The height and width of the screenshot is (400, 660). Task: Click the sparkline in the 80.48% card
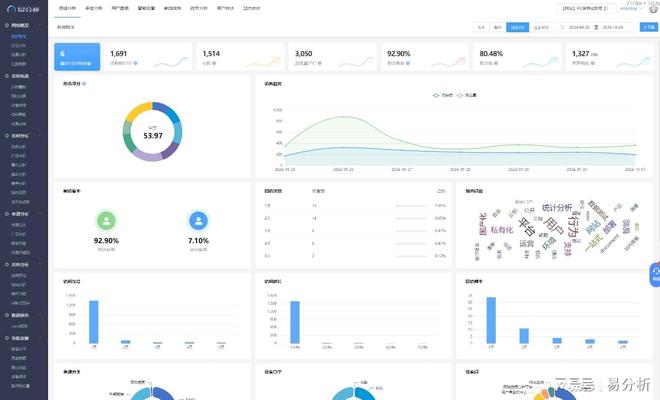(x=541, y=62)
